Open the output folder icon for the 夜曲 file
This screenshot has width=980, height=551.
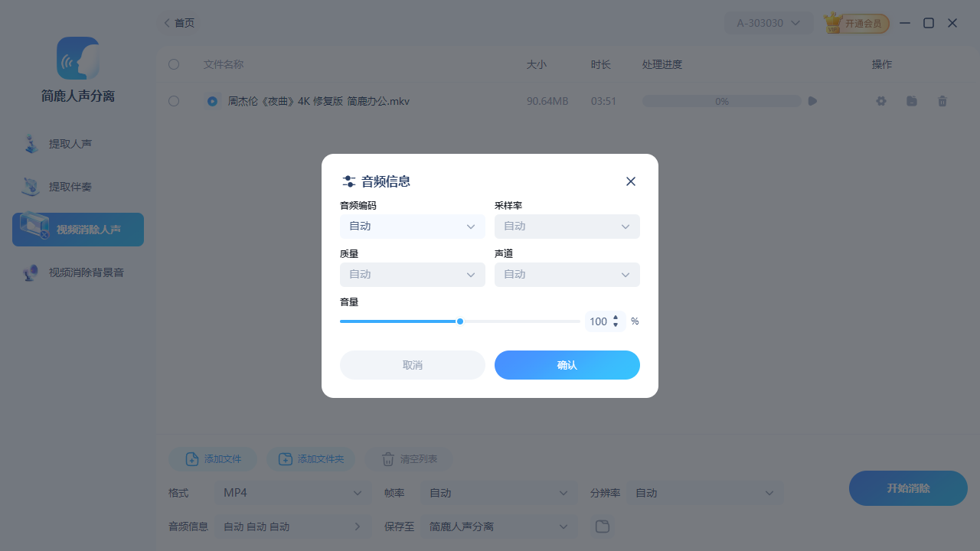point(912,101)
